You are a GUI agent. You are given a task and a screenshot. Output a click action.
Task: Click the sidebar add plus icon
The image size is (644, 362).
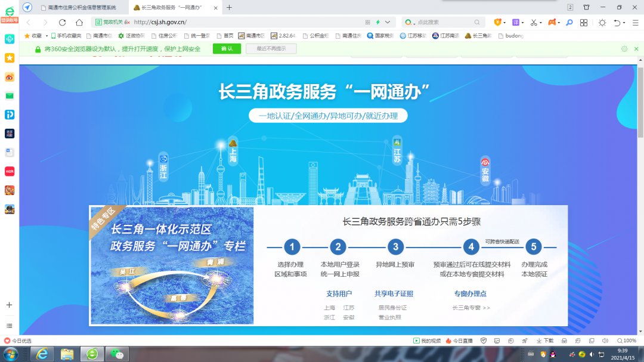[x=10, y=305]
